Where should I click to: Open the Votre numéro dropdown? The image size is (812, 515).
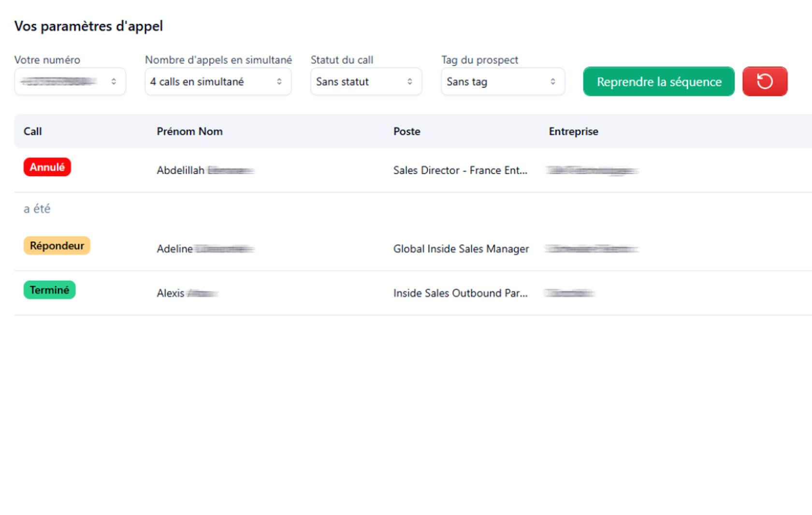[70, 81]
